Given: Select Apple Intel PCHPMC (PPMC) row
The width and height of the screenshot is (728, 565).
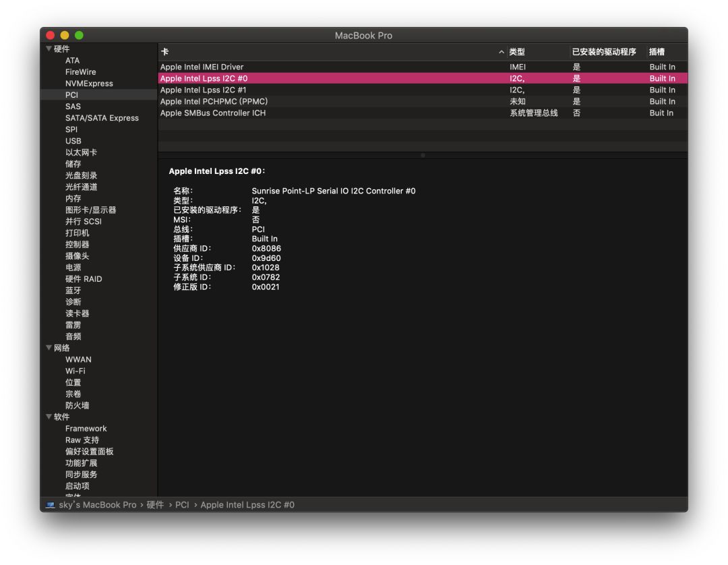Looking at the screenshot, I should (x=423, y=101).
